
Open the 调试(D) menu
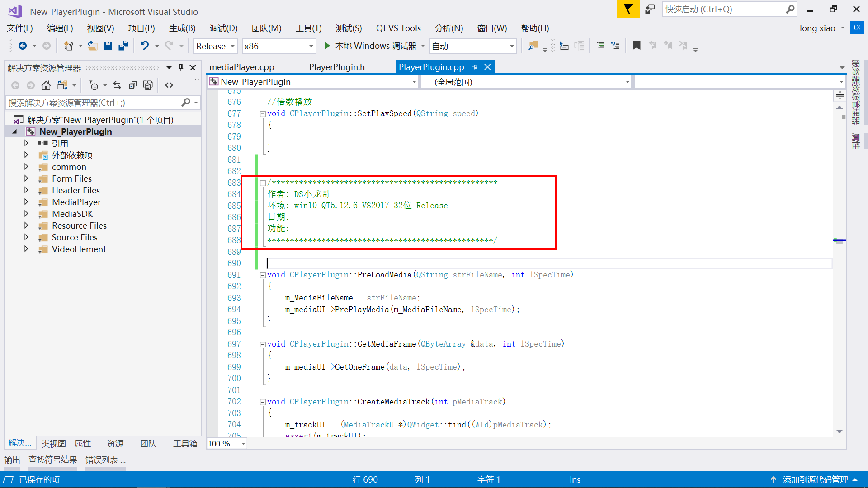coord(223,28)
